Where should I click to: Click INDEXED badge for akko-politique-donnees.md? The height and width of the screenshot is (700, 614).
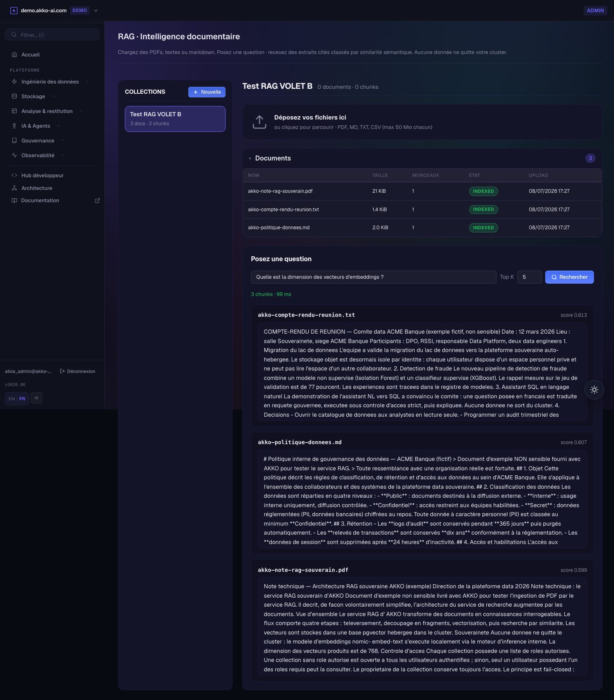click(483, 228)
